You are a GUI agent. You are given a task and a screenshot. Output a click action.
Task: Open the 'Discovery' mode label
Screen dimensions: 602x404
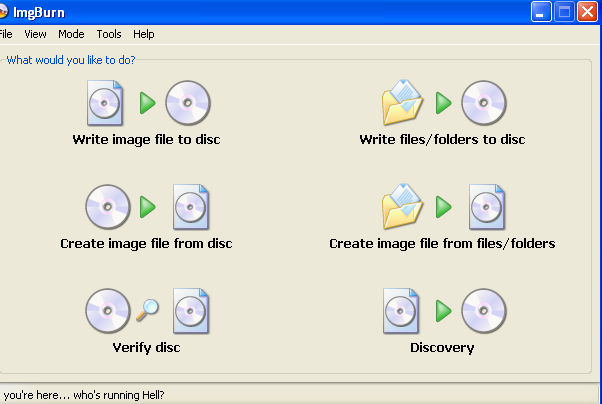pos(442,348)
